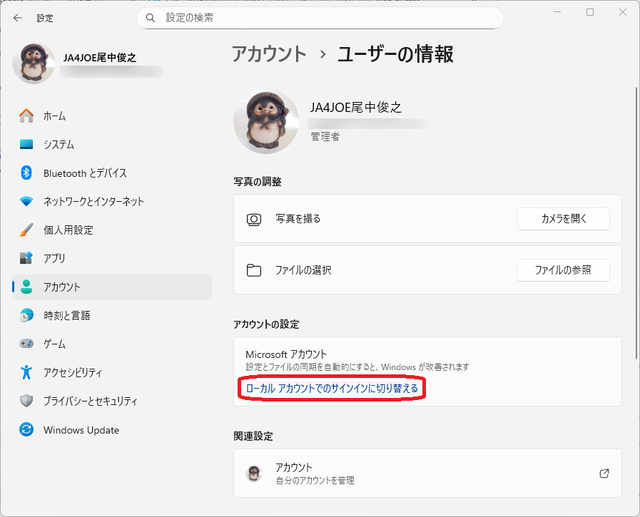This screenshot has height=517, width=640.
Task: Click the カメラを開く button
Action: pos(563,219)
